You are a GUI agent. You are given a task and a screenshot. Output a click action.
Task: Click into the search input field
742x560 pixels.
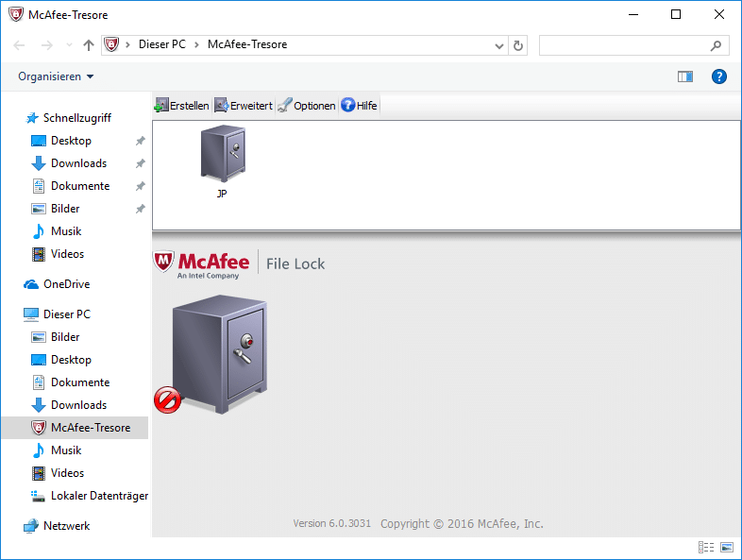623,45
